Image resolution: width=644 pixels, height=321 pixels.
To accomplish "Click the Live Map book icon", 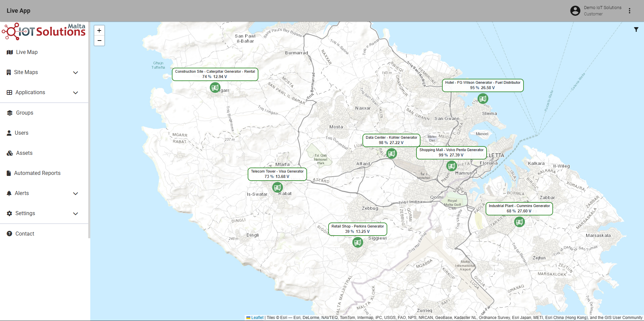I will click(10, 52).
